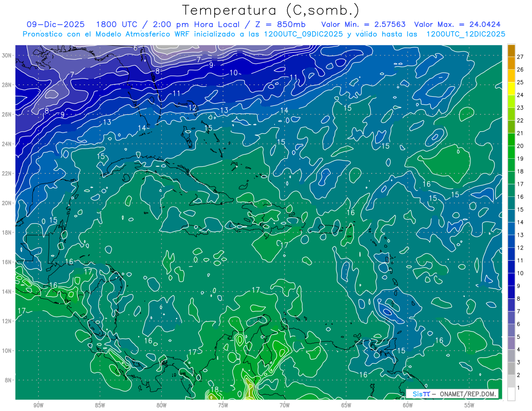532x411 pixels.
Task: Select the 80W longitude axis label
Action: pyautogui.click(x=161, y=405)
